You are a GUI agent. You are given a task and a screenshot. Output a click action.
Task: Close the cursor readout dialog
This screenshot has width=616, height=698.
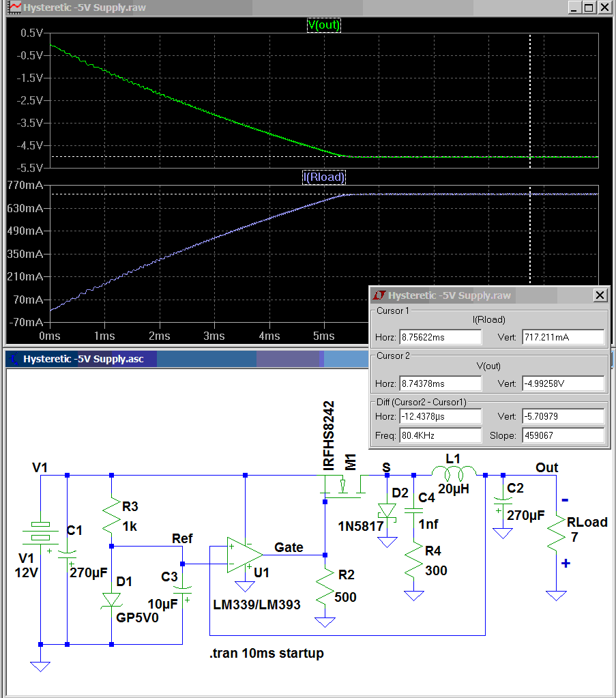tap(600, 295)
